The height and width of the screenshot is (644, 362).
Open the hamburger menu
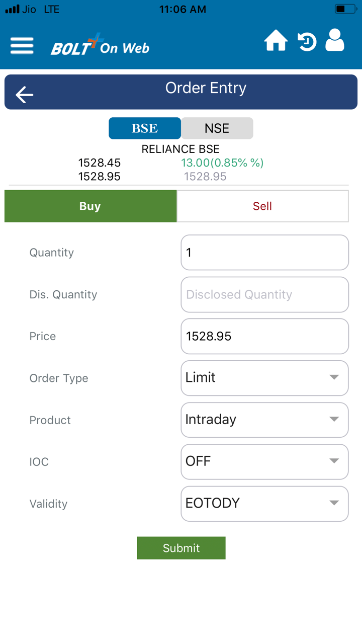point(22,46)
